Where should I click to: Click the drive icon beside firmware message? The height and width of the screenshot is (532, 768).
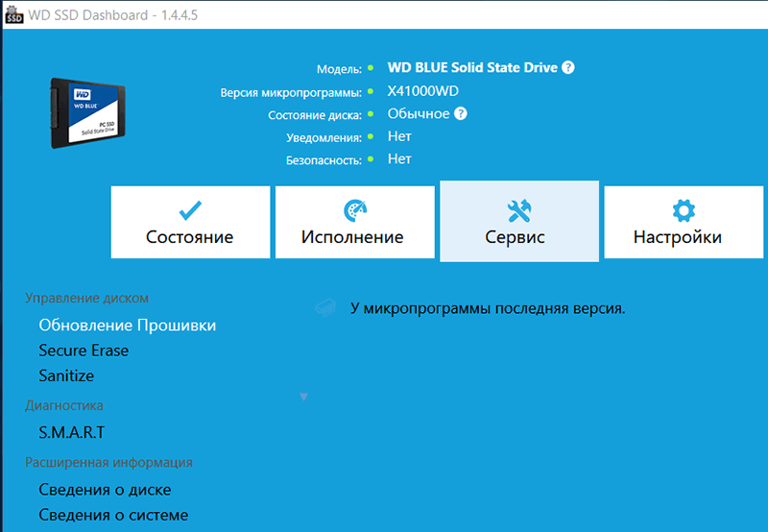click(x=326, y=308)
